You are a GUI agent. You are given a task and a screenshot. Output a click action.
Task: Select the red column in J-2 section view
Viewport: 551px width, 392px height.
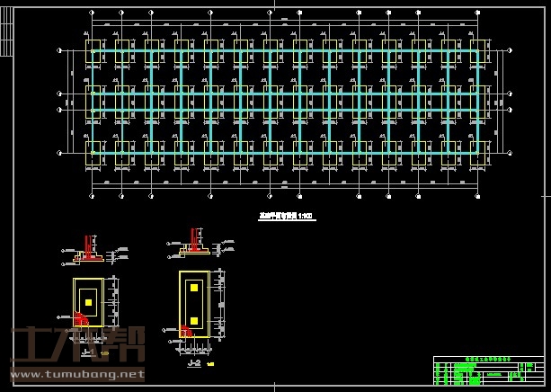pos(193,238)
